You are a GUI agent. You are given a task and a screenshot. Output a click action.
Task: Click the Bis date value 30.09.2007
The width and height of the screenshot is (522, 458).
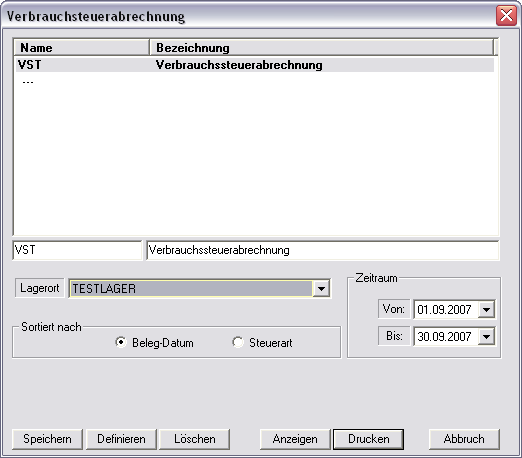[445, 336]
